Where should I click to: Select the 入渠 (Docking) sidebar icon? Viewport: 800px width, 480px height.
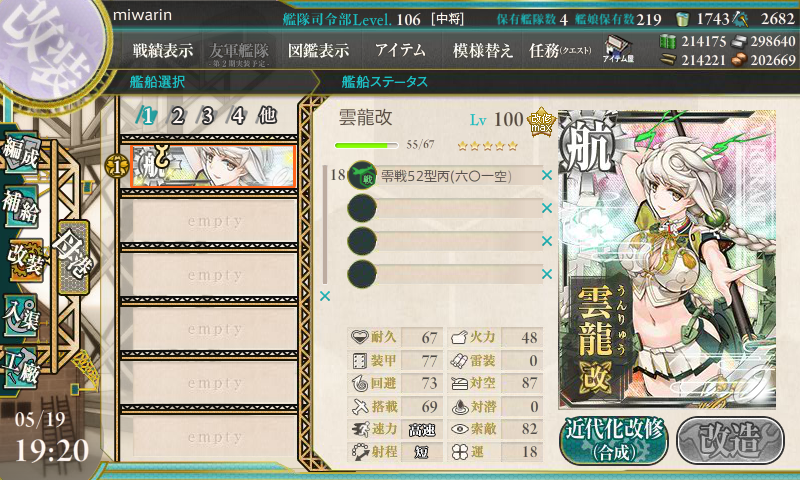[x=21, y=316]
